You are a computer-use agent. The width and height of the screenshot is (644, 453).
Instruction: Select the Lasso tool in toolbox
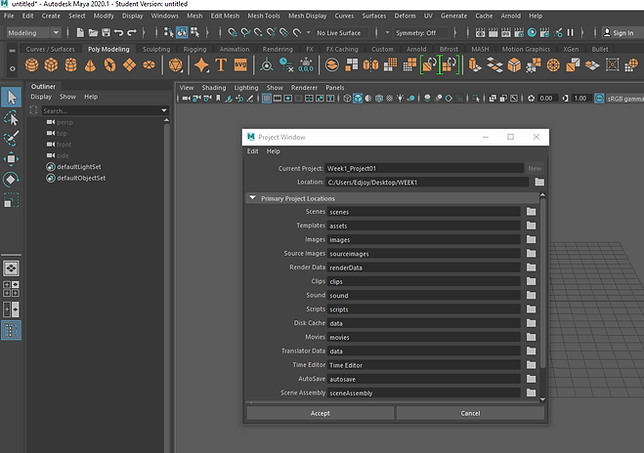[11, 118]
